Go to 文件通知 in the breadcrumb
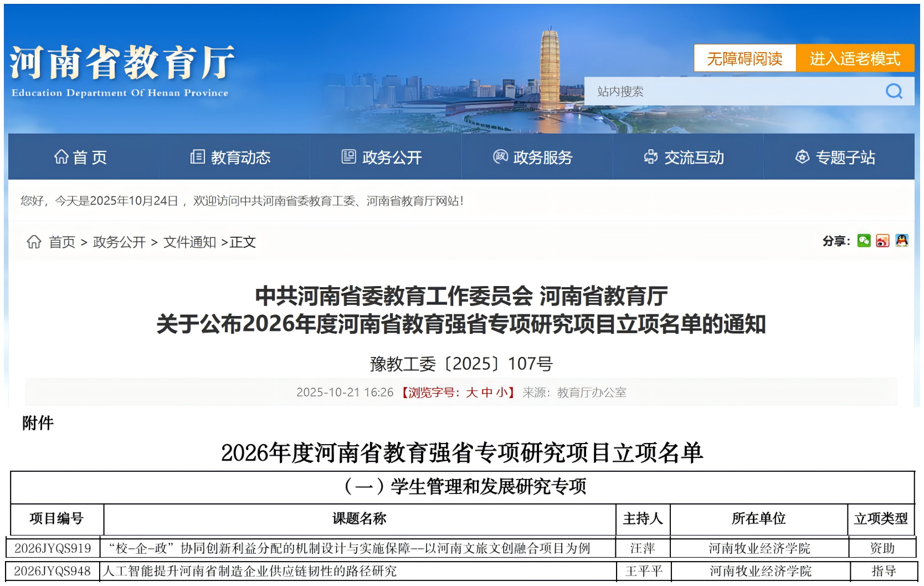924x586 pixels. 189,242
